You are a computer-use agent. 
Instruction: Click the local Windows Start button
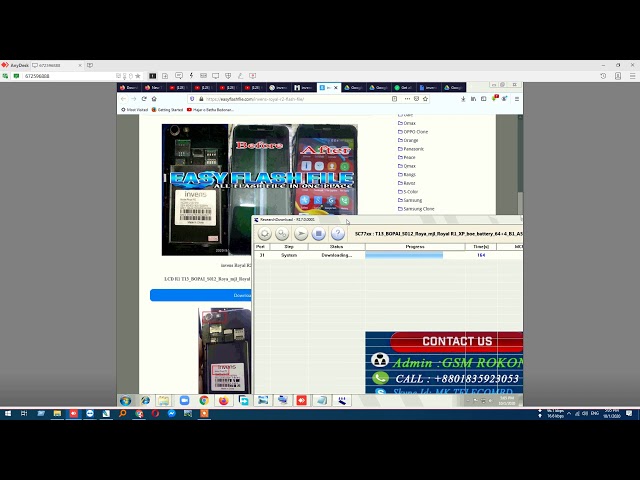click(x=8, y=414)
